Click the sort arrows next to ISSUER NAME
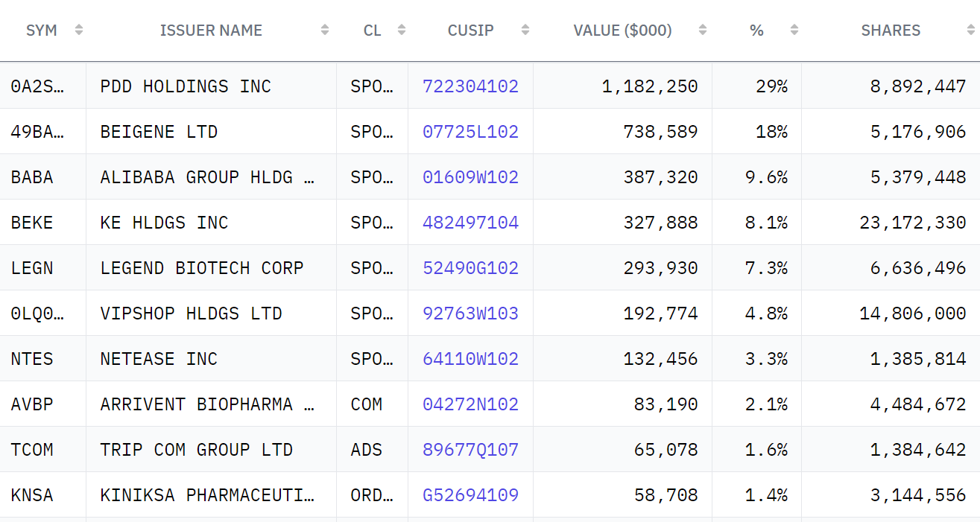 [325, 30]
